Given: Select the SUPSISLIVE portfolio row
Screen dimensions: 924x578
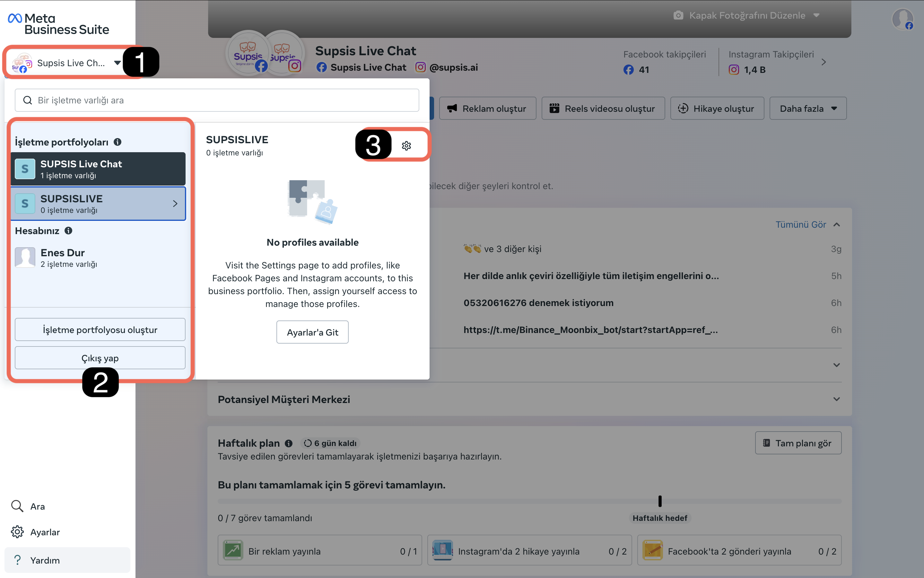Looking at the screenshot, I should [x=98, y=204].
